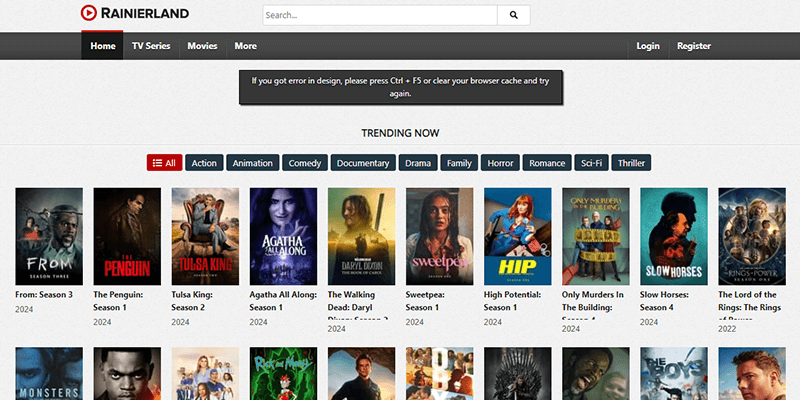Click the Login link
This screenshot has width=800, height=400.
pyautogui.click(x=647, y=46)
